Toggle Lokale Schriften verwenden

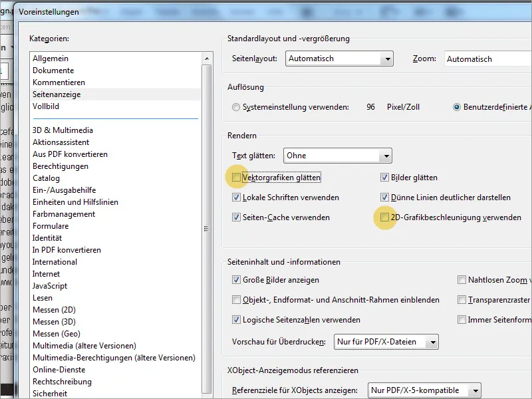(x=236, y=198)
